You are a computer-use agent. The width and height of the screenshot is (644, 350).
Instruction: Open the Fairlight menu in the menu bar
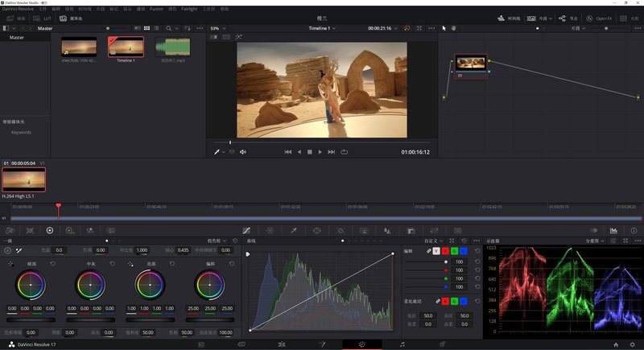coord(189,8)
